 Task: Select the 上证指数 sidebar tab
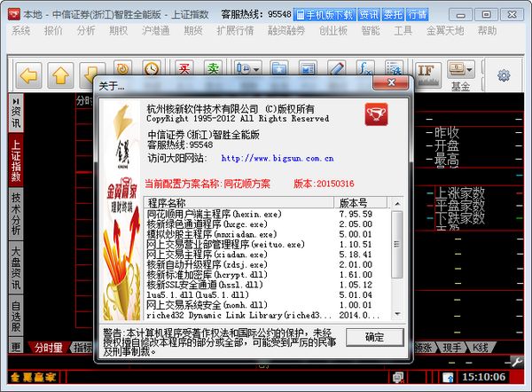[x=16, y=159]
